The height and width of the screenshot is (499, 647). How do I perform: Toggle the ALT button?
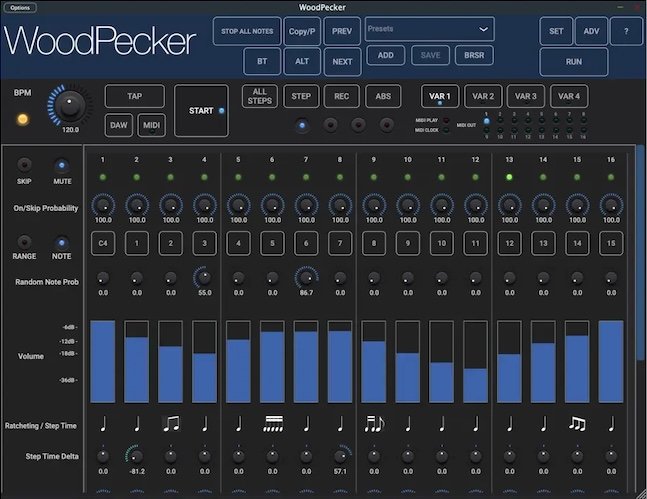click(302, 61)
